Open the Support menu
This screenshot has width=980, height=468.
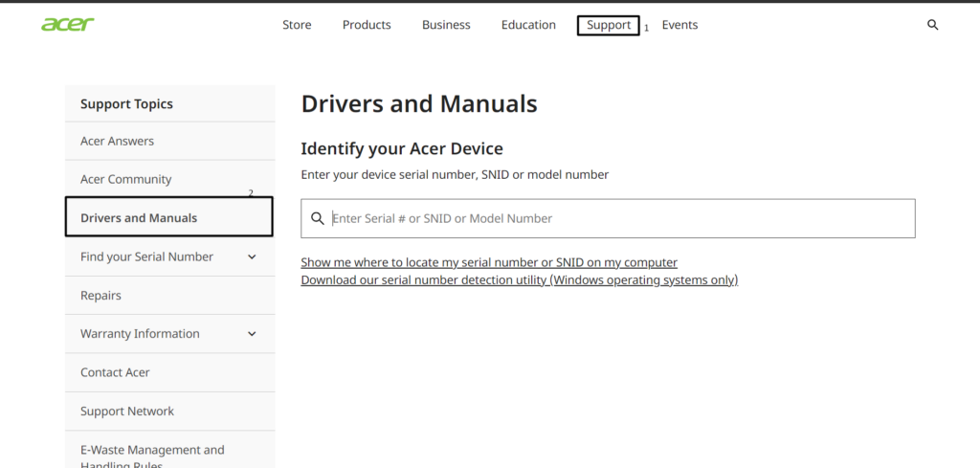coord(609,25)
